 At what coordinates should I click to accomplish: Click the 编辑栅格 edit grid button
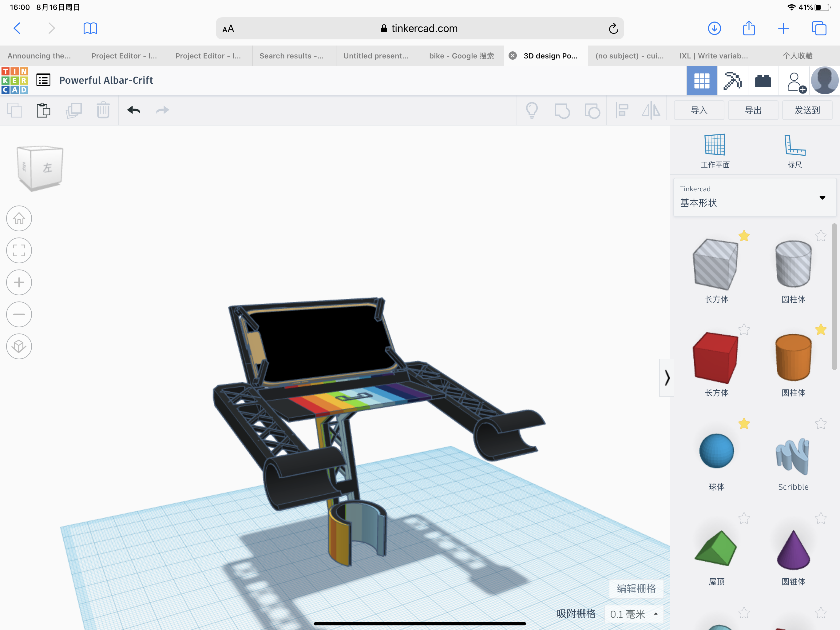636,588
